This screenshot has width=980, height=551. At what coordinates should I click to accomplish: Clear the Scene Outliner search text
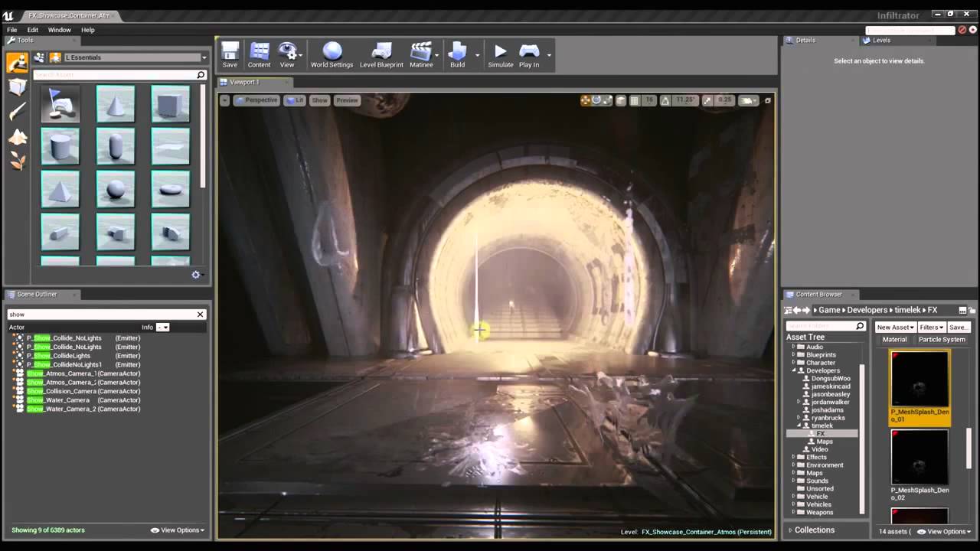click(x=200, y=315)
